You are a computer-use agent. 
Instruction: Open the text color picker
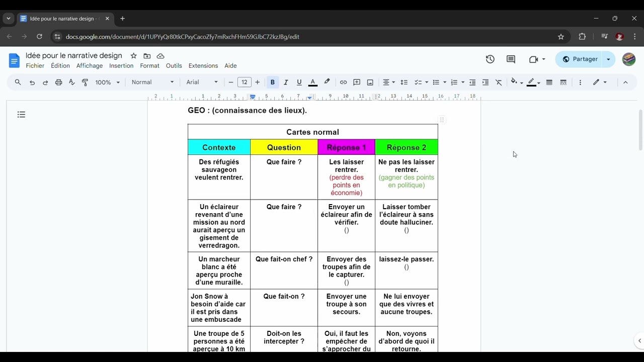coord(312,82)
